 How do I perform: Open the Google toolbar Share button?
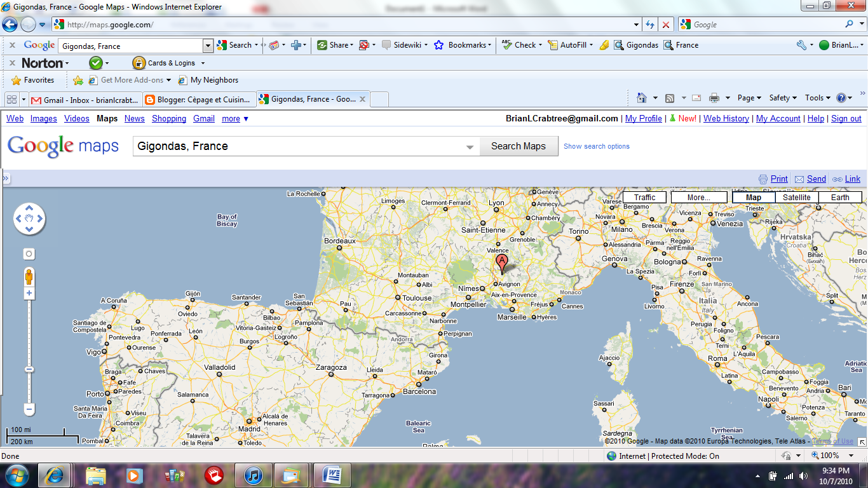pos(334,45)
